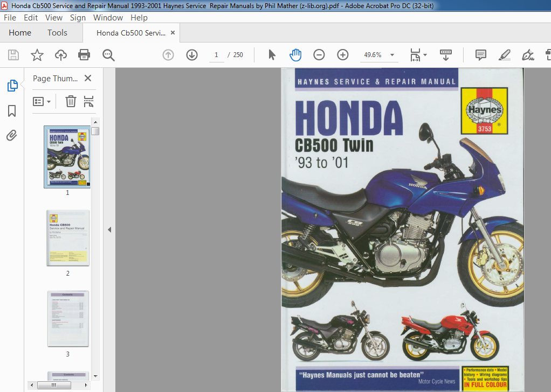Activate the Selection arrow tool
Image resolution: width=551 pixels, height=392 pixels.
tap(272, 55)
